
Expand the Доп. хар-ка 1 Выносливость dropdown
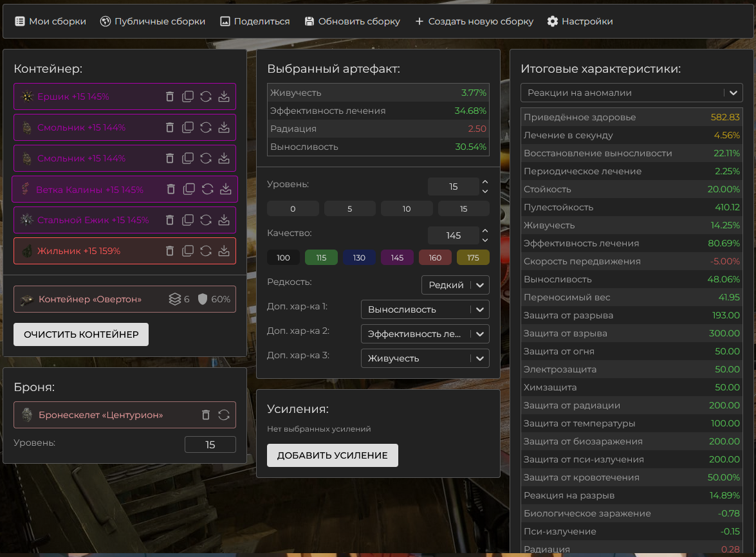click(x=425, y=309)
